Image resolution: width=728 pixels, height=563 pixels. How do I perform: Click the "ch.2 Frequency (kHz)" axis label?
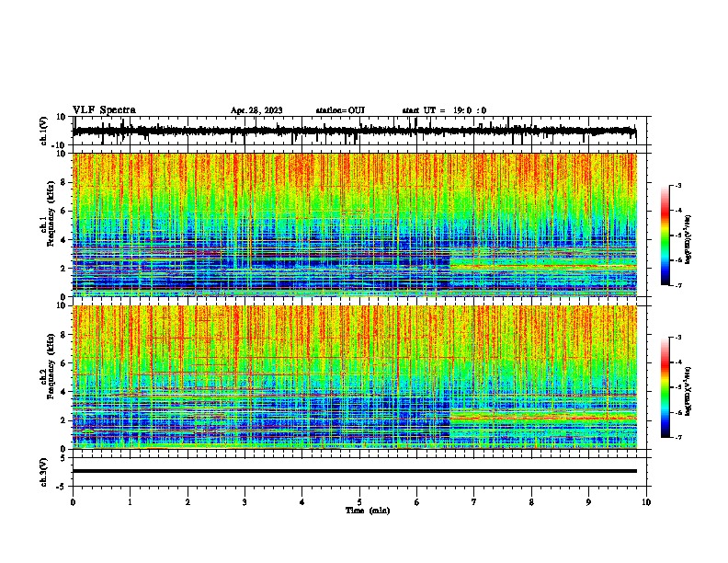(x=47, y=366)
